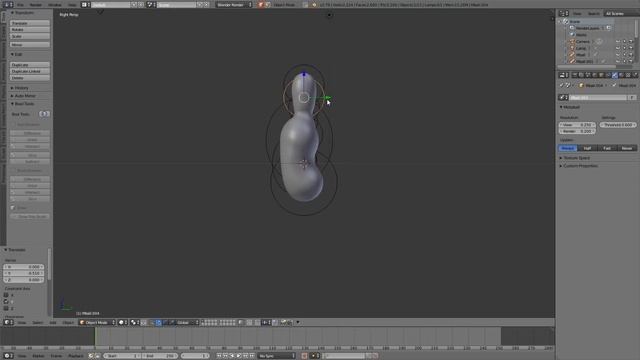Click the Vector Z value field

pos(23,280)
